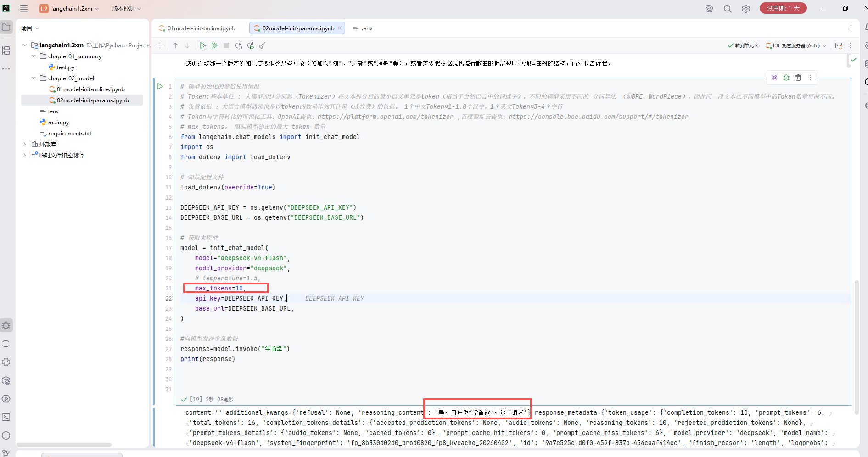
Task: Click the inspection green checkmark widget
Action: pos(853,60)
